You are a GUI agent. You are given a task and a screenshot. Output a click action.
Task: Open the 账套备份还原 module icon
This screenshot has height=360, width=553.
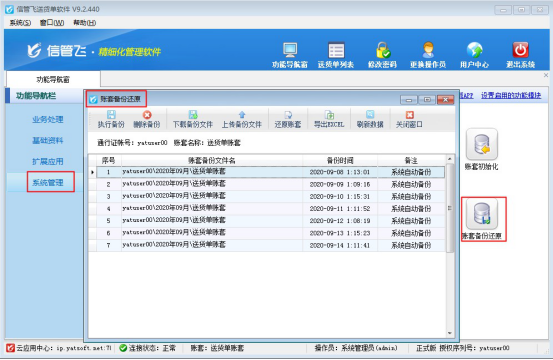click(482, 214)
